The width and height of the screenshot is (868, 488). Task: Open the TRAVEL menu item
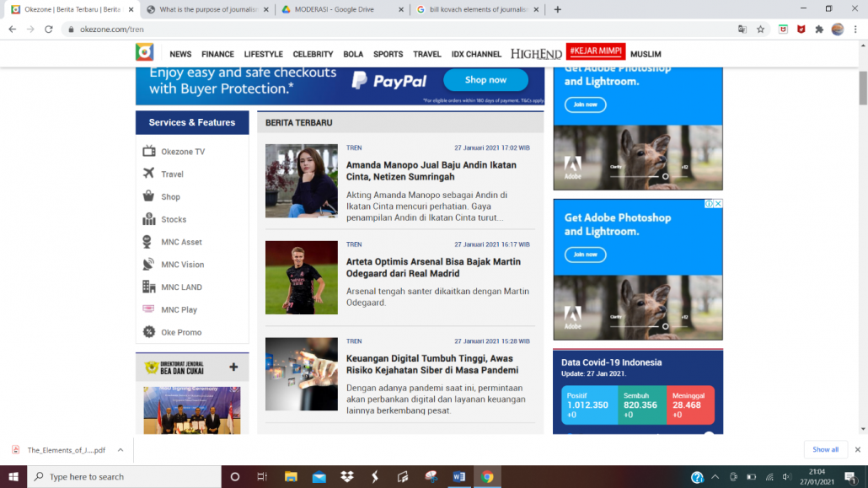pos(426,54)
